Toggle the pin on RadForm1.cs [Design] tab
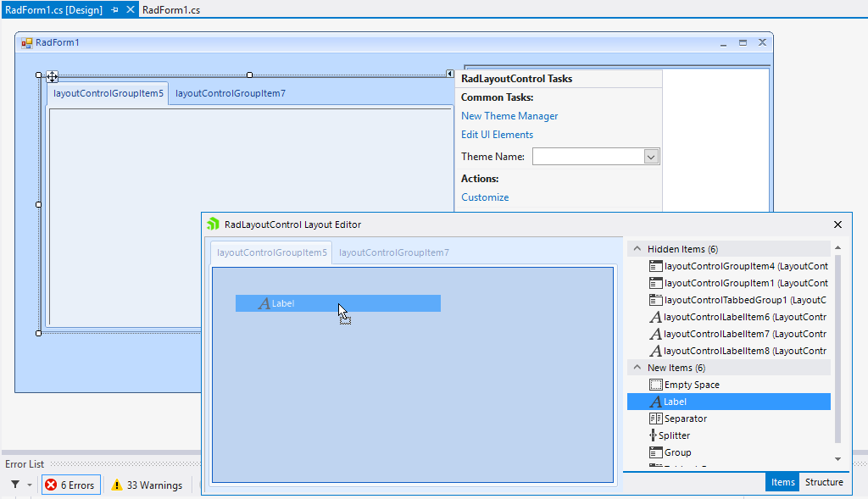 coord(114,10)
